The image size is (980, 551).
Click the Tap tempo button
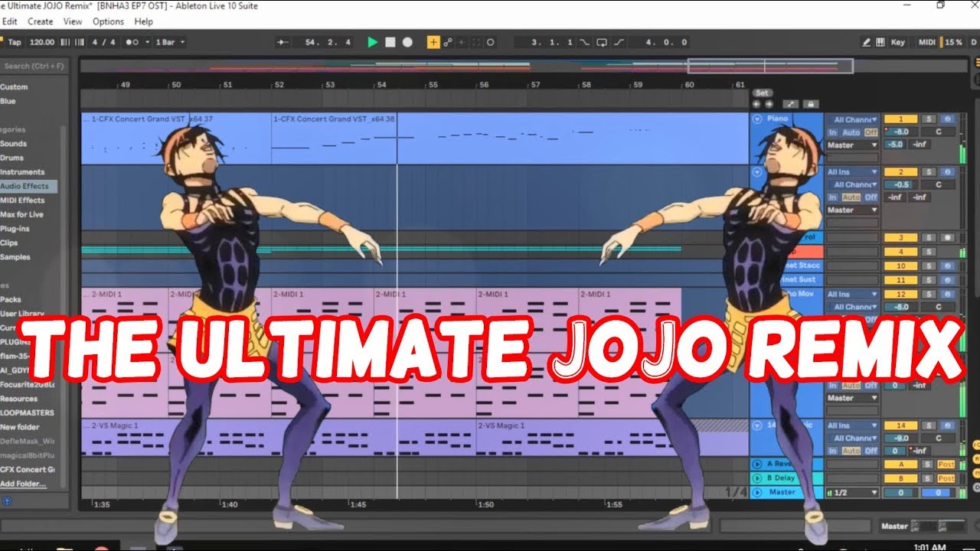[x=15, y=42]
